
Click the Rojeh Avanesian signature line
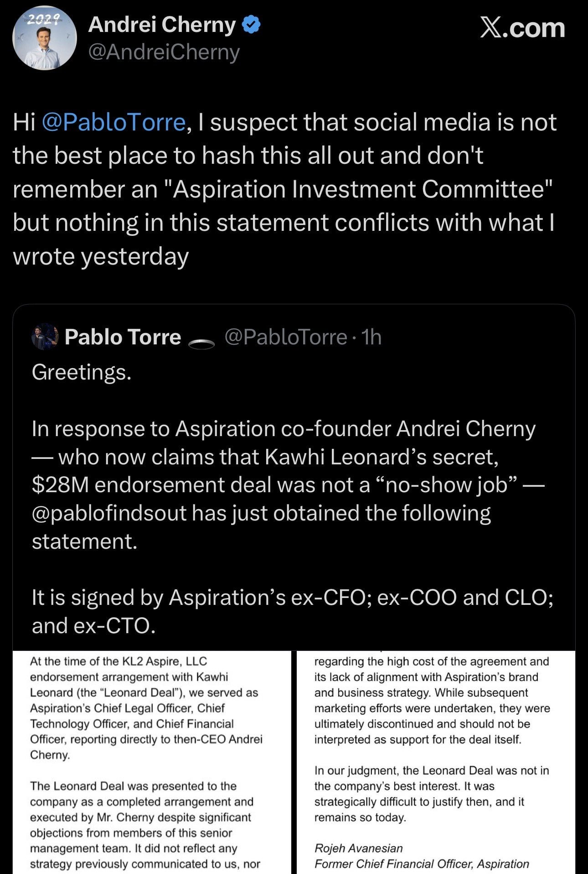tap(359, 848)
